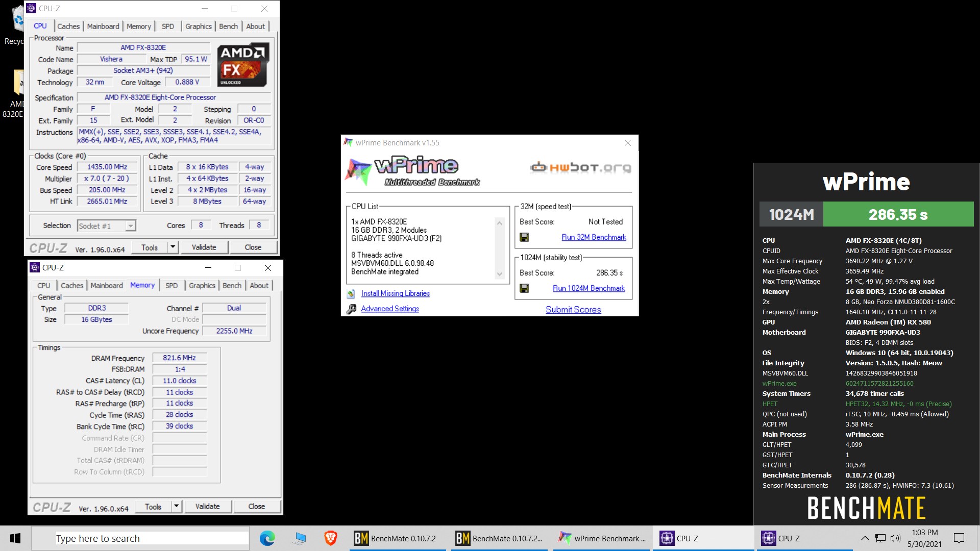Open the Mainboard tab in upper CPU-Z window

pos(103,27)
